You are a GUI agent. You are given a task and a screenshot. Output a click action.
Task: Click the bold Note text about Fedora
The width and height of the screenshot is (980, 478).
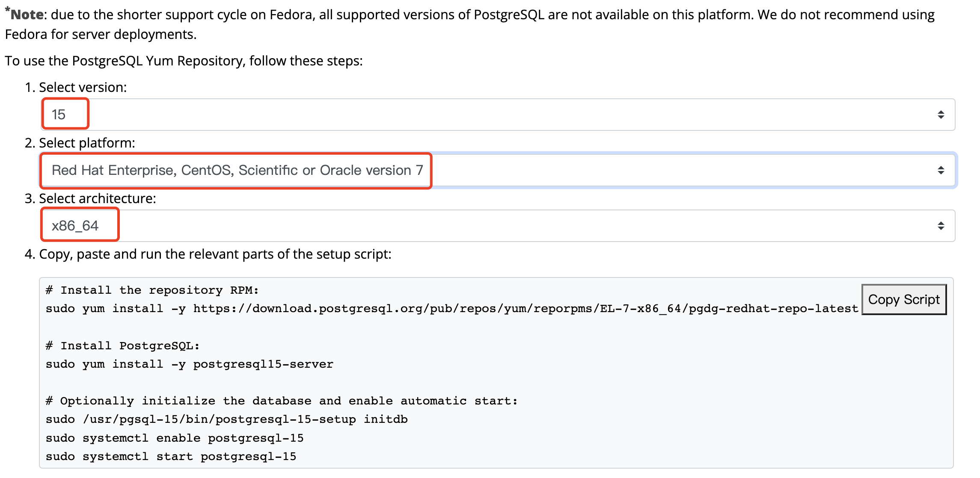[27, 15]
